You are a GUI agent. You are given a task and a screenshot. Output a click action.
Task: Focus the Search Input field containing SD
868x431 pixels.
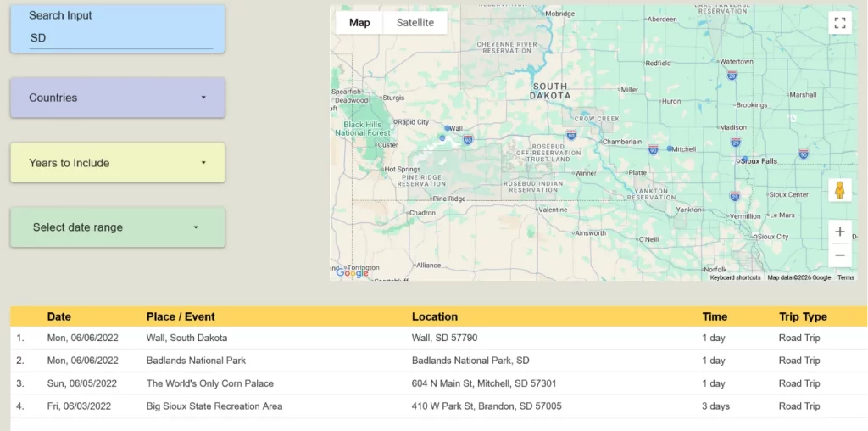(x=120, y=37)
